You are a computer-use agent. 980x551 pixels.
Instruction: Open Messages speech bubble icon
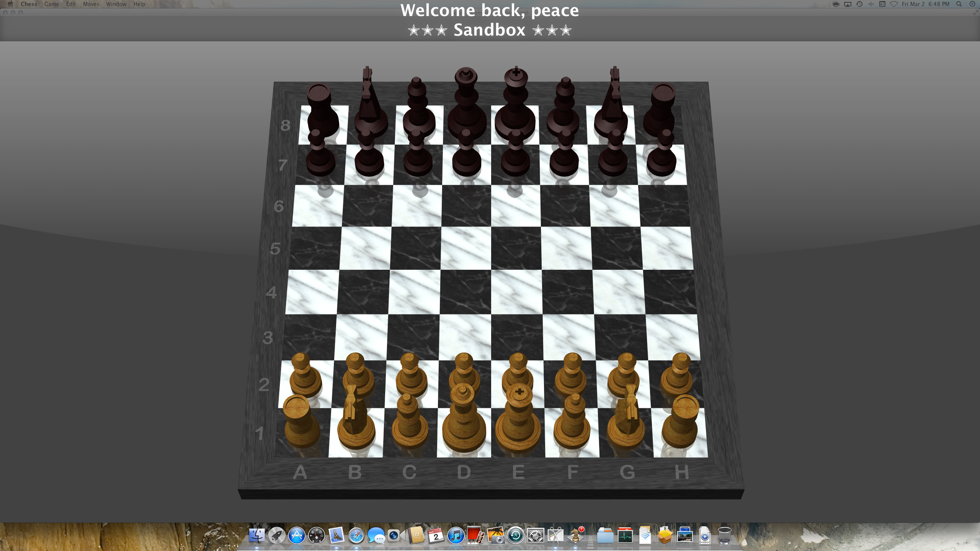[x=376, y=535]
